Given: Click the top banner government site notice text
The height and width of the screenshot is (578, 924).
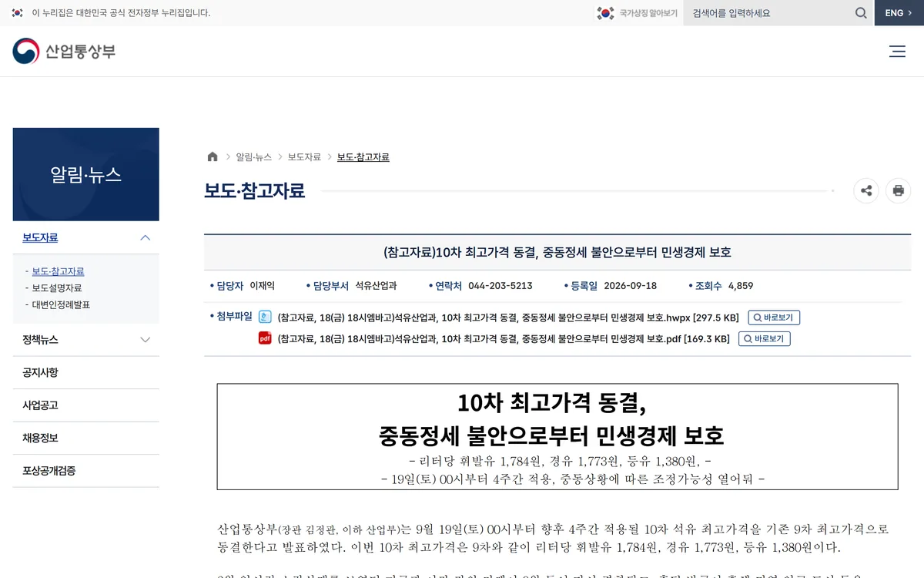Looking at the screenshot, I should [121, 13].
